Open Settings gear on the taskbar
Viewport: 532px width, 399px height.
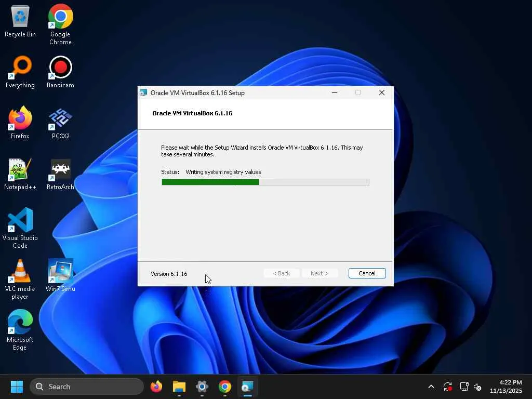tap(202, 387)
